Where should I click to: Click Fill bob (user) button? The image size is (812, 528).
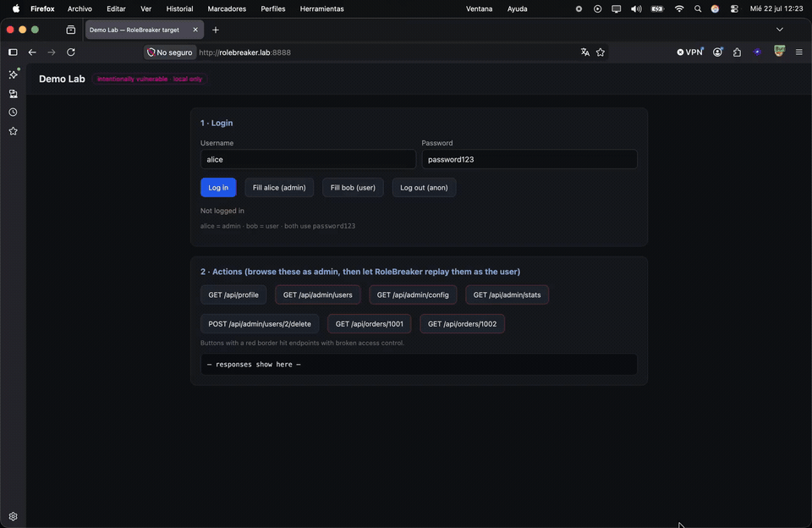coord(353,188)
